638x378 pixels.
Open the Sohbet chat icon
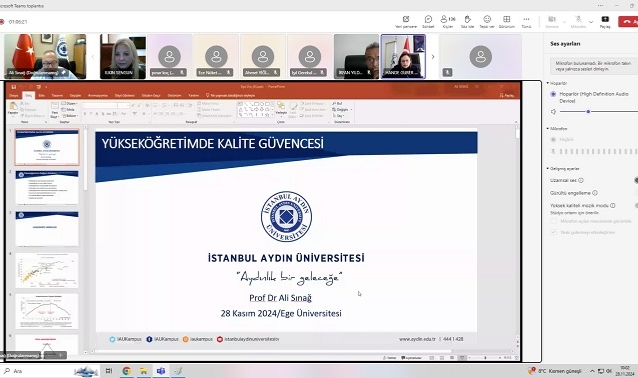click(428, 19)
